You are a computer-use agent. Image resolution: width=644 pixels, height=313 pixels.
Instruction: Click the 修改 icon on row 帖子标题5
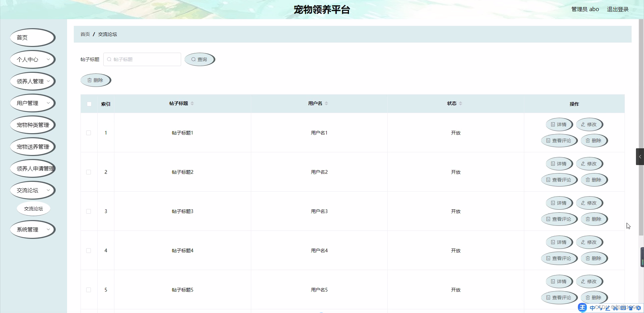coord(589,281)
